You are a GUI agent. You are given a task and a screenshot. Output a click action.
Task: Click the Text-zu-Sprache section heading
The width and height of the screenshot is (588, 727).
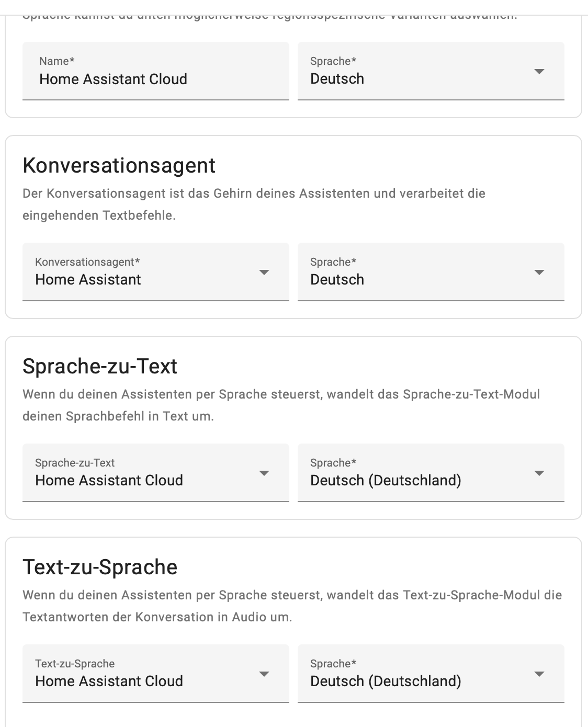tap(100, 567)
